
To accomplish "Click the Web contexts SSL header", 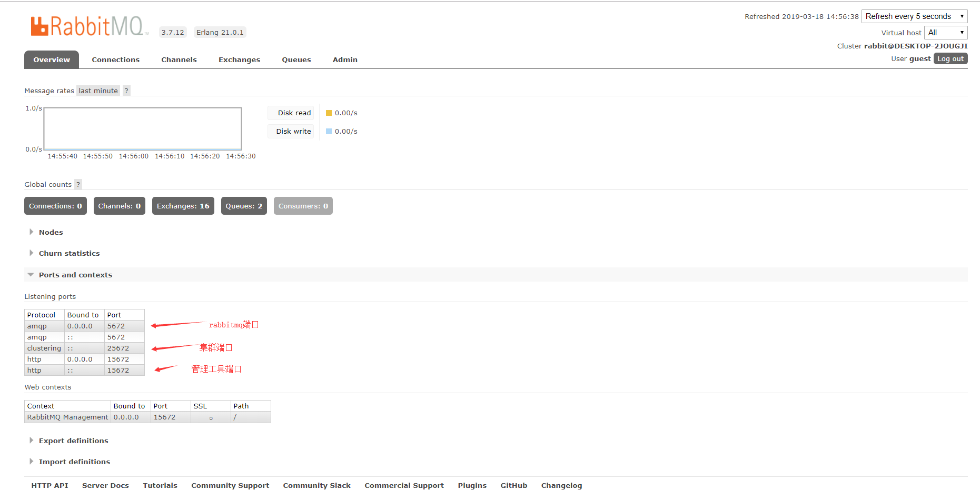I will [x=211, y=406].
